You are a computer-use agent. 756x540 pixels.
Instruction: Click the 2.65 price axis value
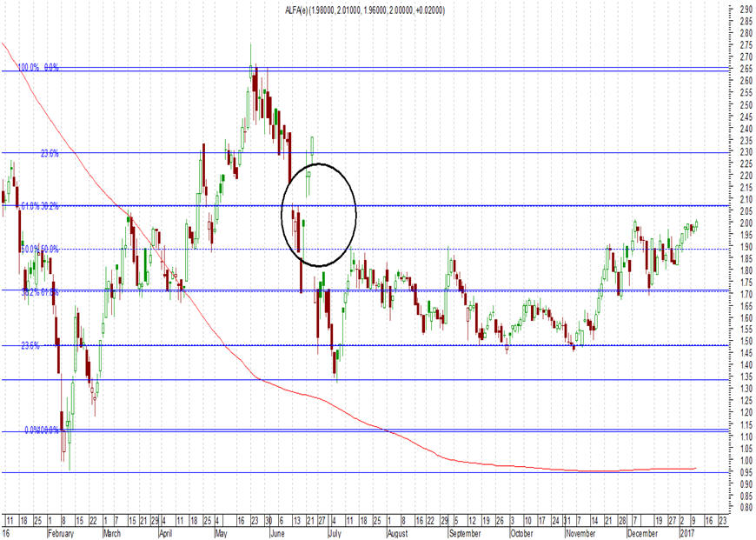[x=746, y=69]
